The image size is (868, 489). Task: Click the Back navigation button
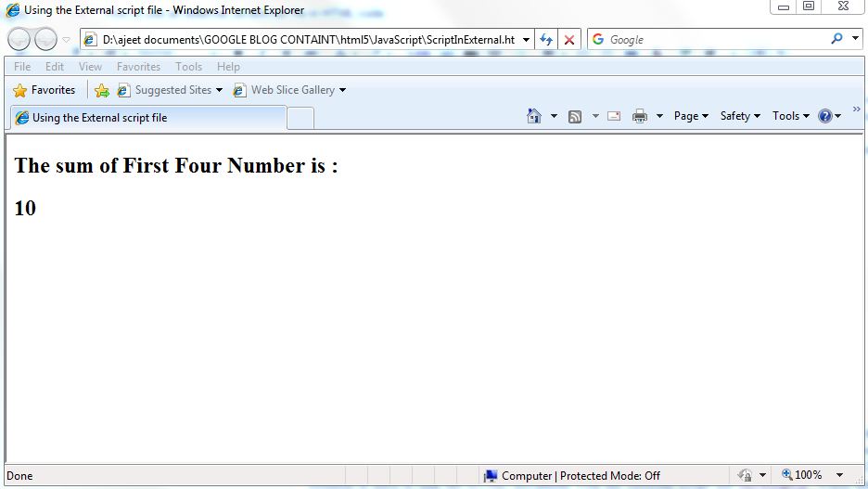(x=19, y=39)
